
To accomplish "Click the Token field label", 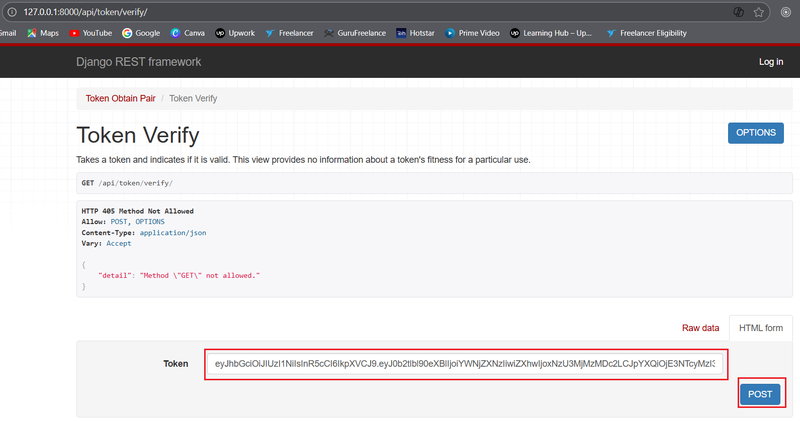I will [x=176, y=364].
